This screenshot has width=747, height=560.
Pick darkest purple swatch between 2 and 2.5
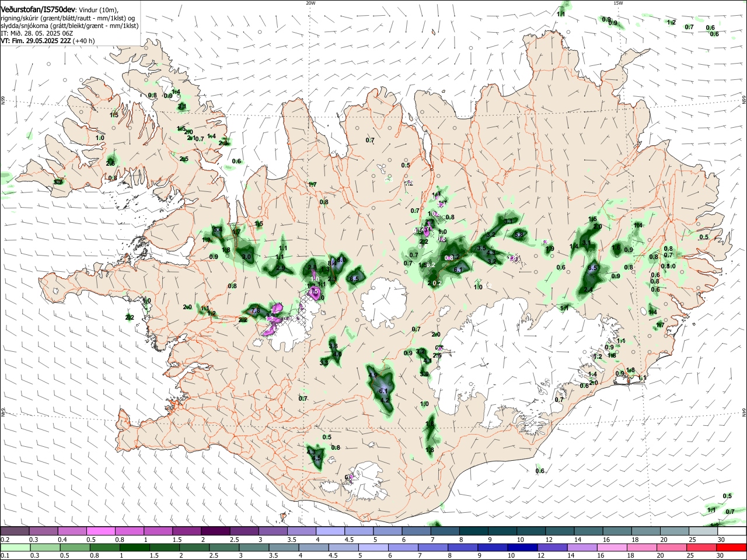(x=215, y=531)
